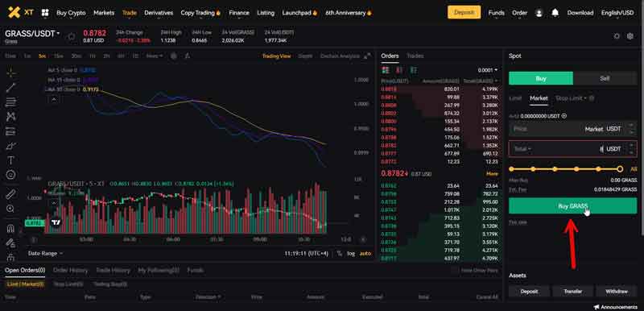Click the yellow Deposit button in header

[464, 13]
